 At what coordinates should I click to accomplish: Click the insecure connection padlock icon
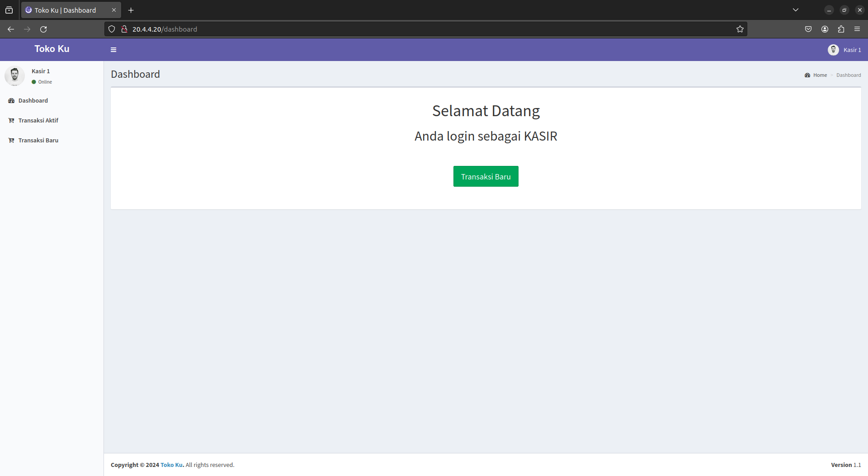pyautogui.click(x=124, y=29)
